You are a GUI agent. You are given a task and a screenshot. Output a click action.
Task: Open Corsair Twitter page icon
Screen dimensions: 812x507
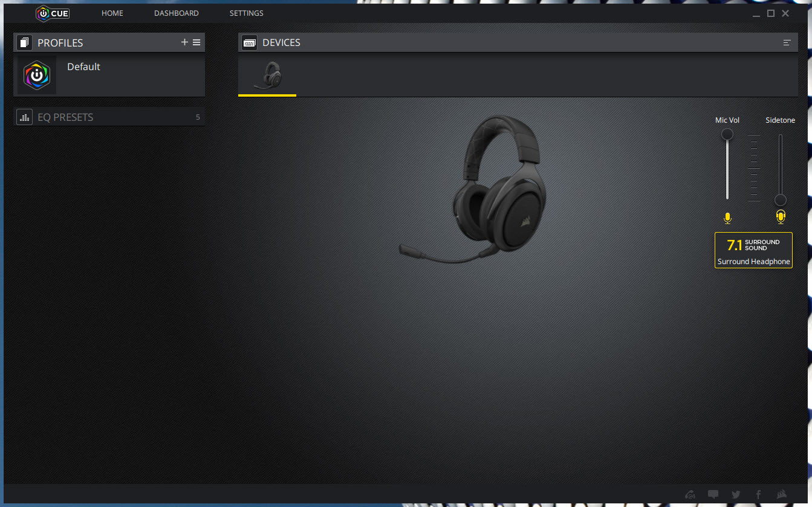tap(736, 494)
